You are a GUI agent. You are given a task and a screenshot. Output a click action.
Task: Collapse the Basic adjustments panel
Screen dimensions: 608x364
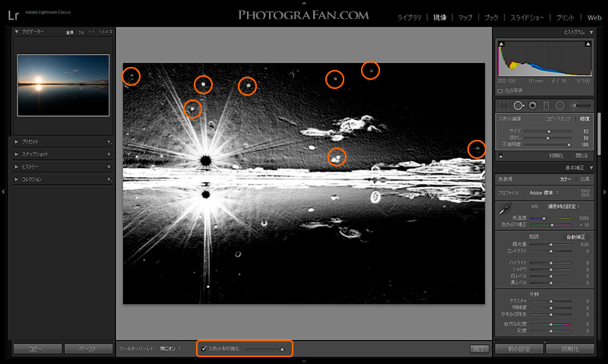591,168
